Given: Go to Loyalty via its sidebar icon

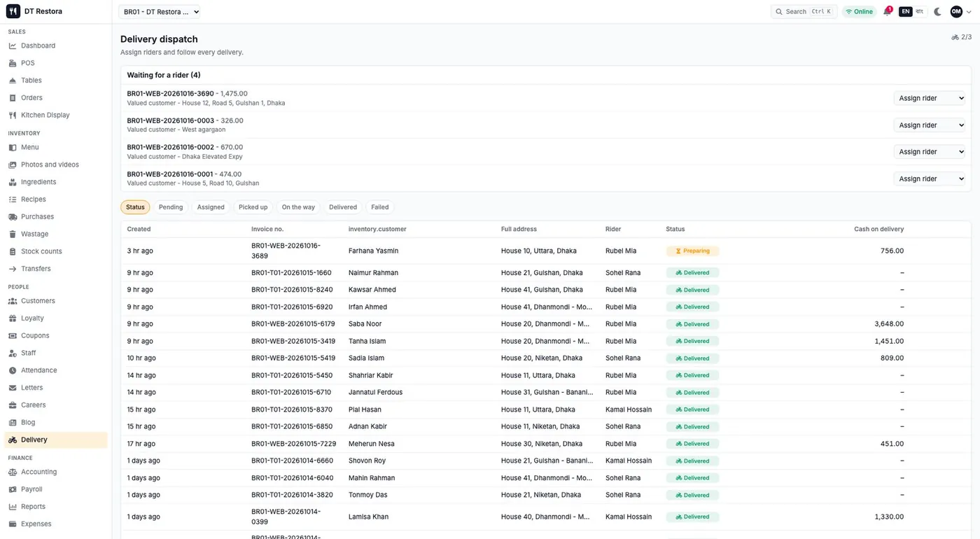Looking at the screenshot, I should [x=13, y=318].
